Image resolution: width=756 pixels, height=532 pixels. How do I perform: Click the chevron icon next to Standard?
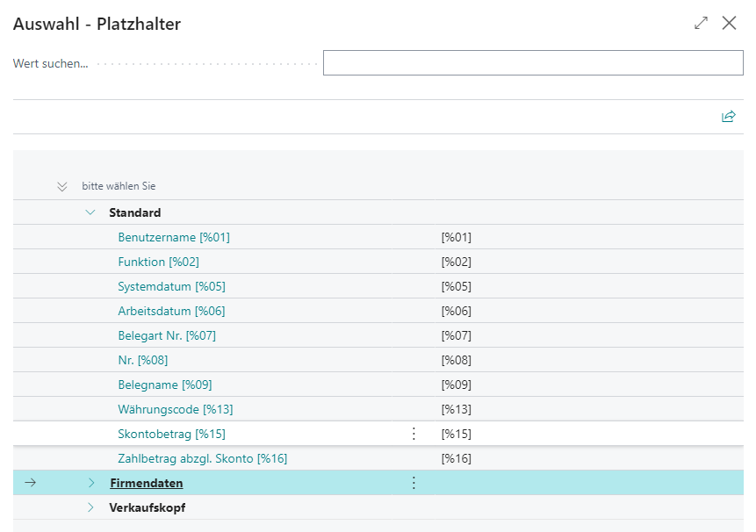(x=90, y=212)
